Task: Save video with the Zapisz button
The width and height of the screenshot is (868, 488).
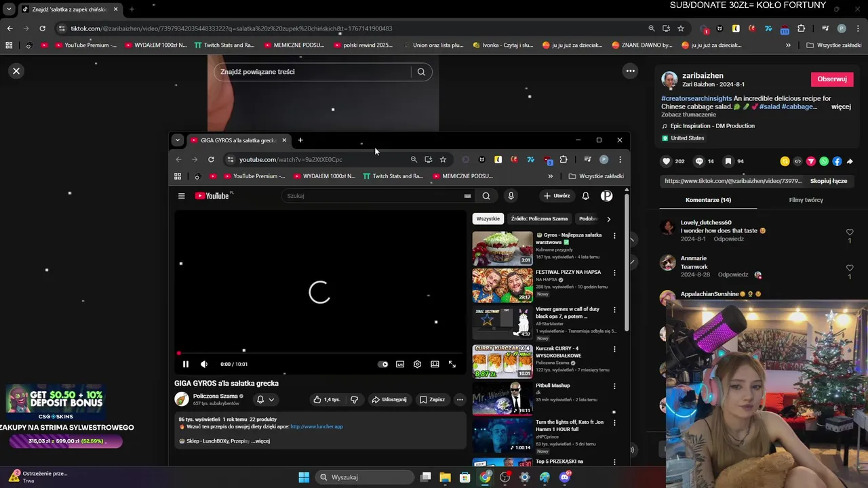Action: pyautogui.click(x=432, y=400)
